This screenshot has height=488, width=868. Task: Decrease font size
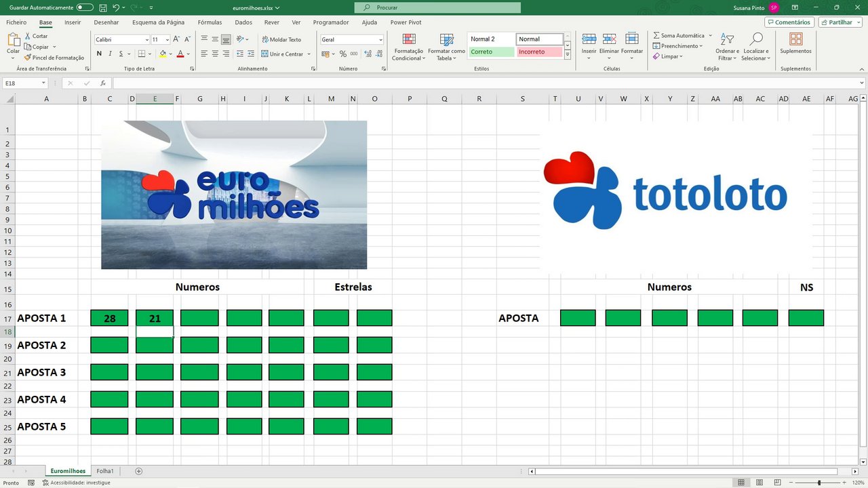click(187, 39)
